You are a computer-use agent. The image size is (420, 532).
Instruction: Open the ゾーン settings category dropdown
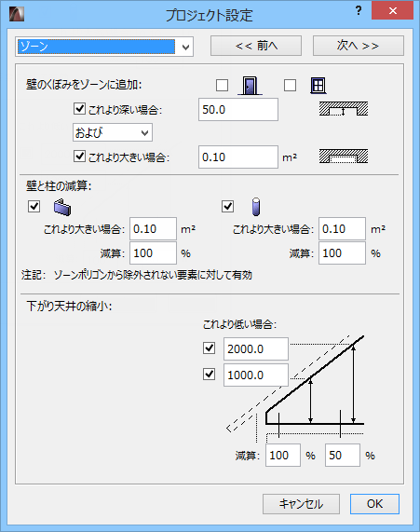point(104,47)
